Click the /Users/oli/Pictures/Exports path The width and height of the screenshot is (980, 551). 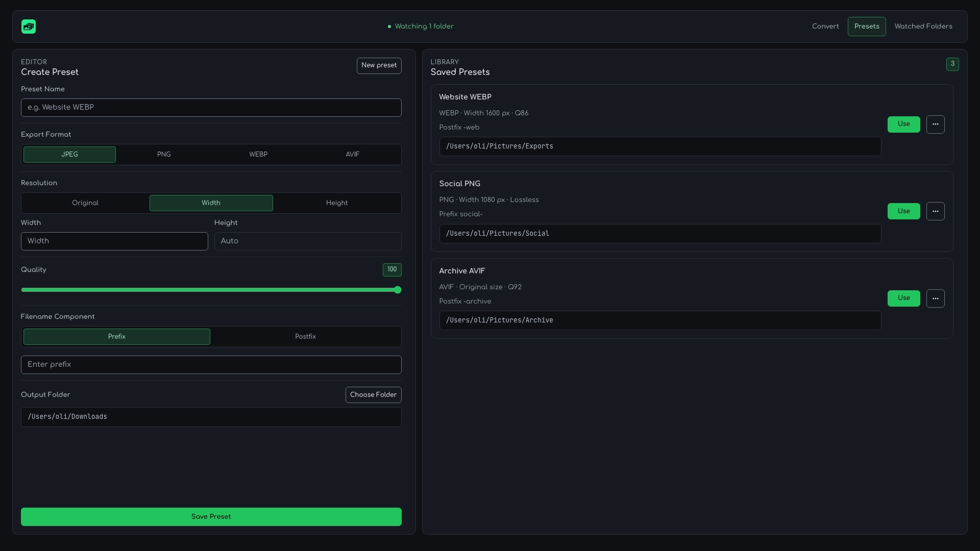coord(660,146)
